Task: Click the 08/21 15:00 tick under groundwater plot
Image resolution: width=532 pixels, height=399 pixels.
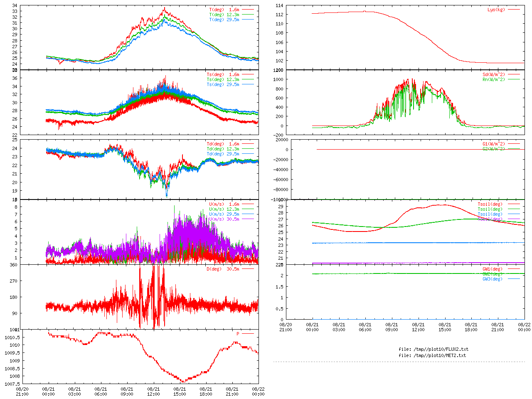Action: pos(445,327)
